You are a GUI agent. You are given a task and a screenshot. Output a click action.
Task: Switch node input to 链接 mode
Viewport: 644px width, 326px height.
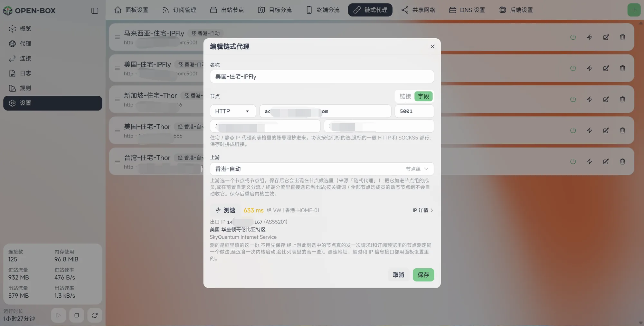(405, 96)
